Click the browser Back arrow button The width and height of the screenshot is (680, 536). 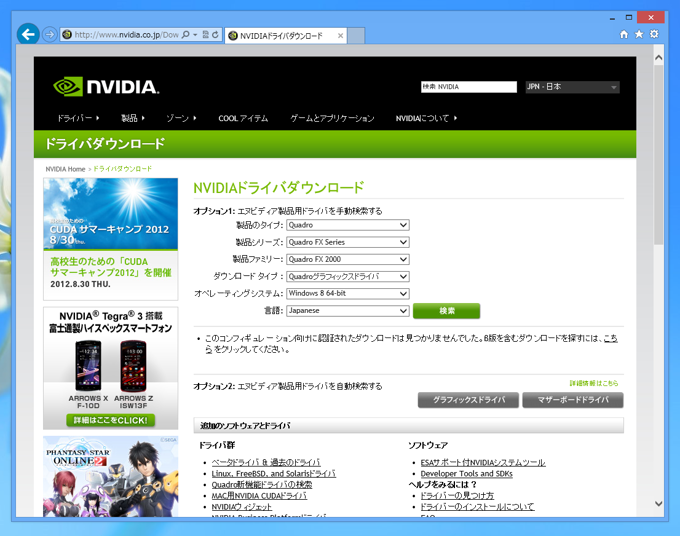[x=28, y=34]
